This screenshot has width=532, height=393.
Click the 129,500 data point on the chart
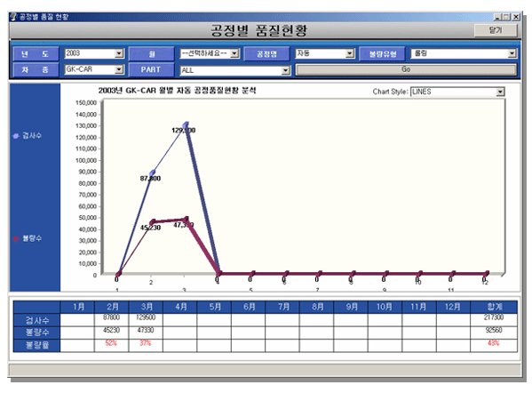[x=186, y=125]
